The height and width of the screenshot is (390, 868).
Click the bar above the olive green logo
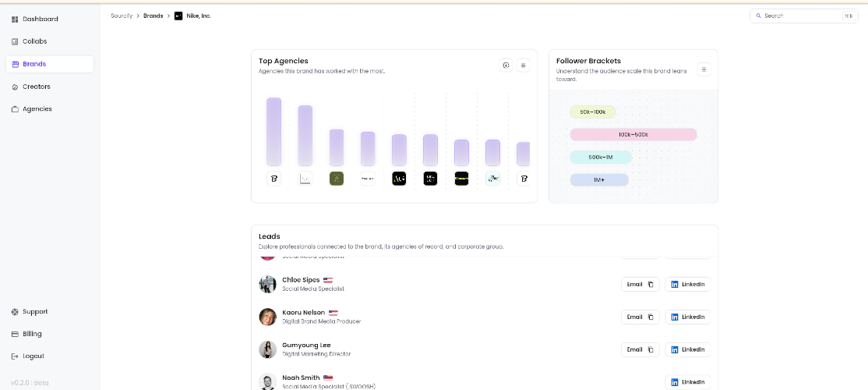click(337, 147)
